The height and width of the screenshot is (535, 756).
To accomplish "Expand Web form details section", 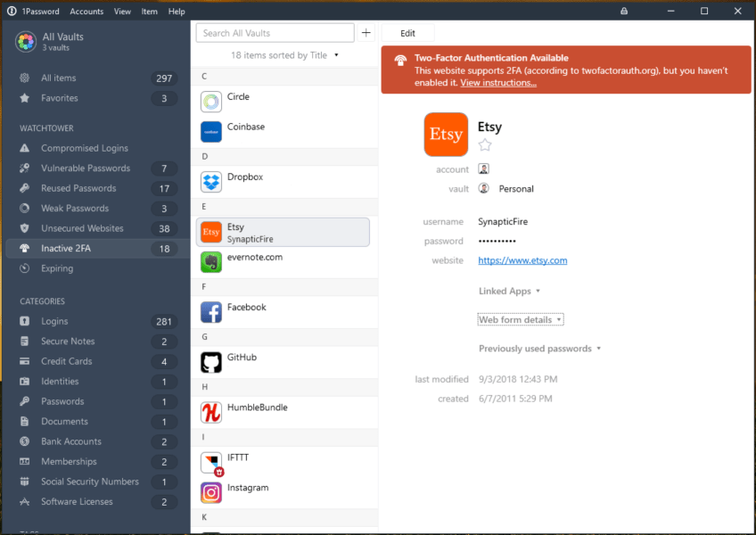I will (x=521, y=319).
